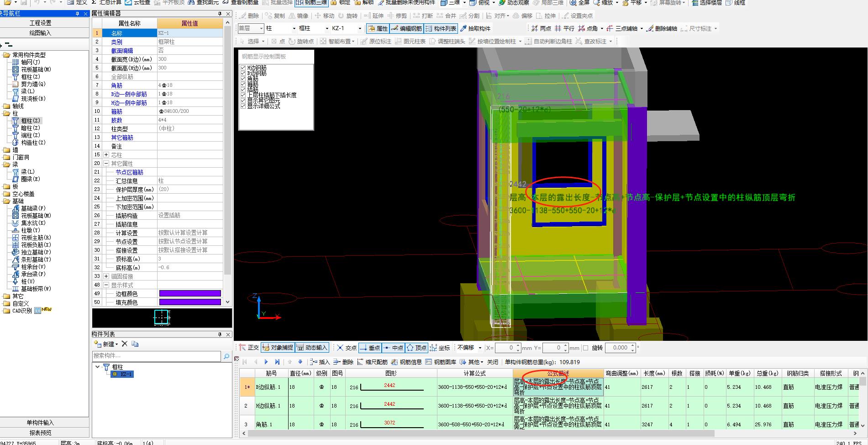Select the 旋转 rotate tool in edit toolbar
The image size is (868, 445).
[x=348, y=16]
